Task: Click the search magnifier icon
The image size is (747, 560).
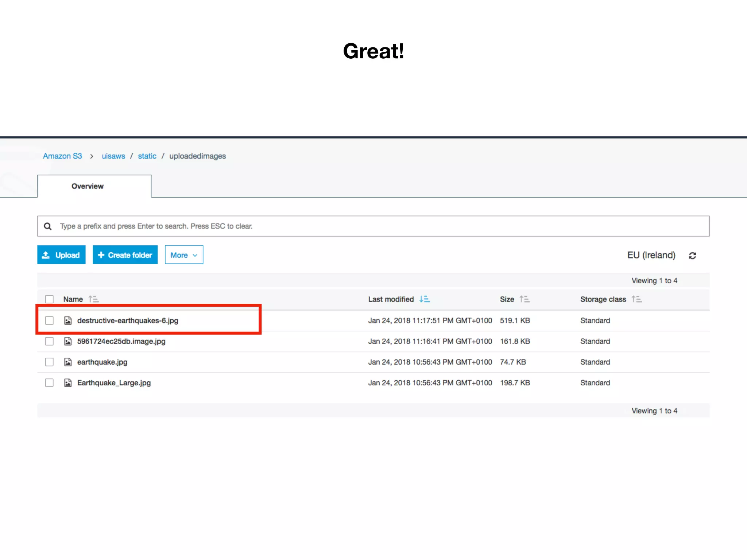Action: pyautogui.click(x=48, y=226)
